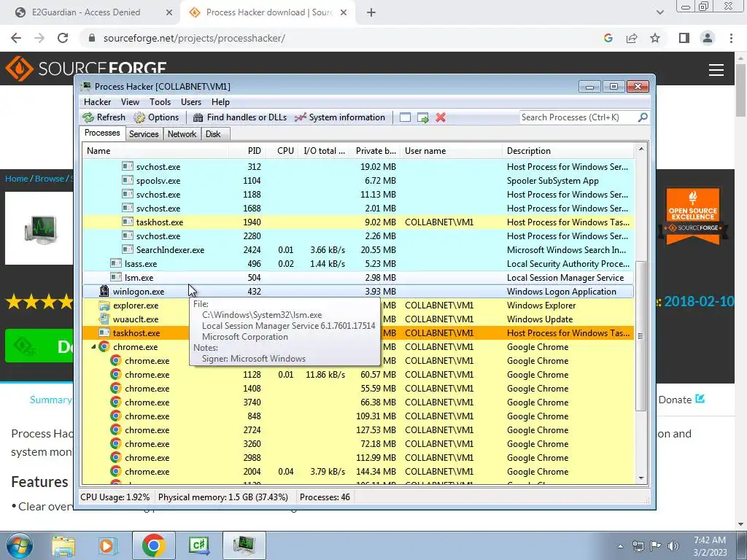Click the lsm.exe process icon
The image size is (747, 560).
pyautogui.click(x=116, y=277)
